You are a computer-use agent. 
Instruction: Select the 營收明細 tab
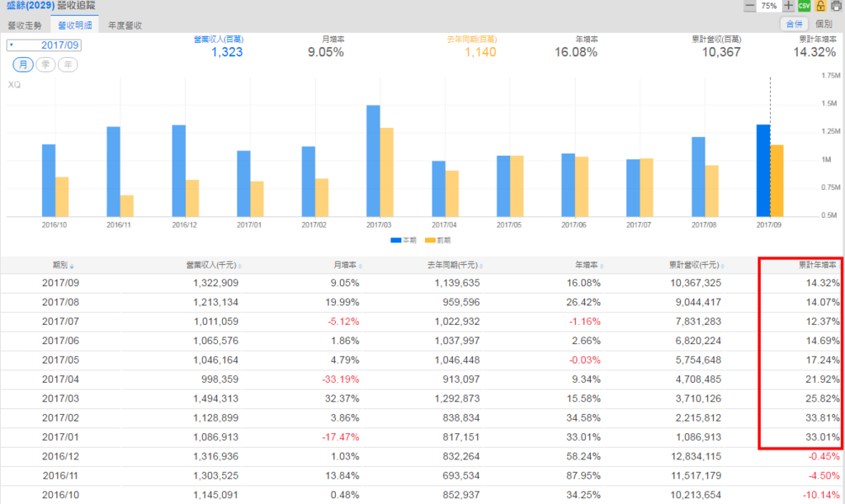pyautogui.click(x=75, y=26)
